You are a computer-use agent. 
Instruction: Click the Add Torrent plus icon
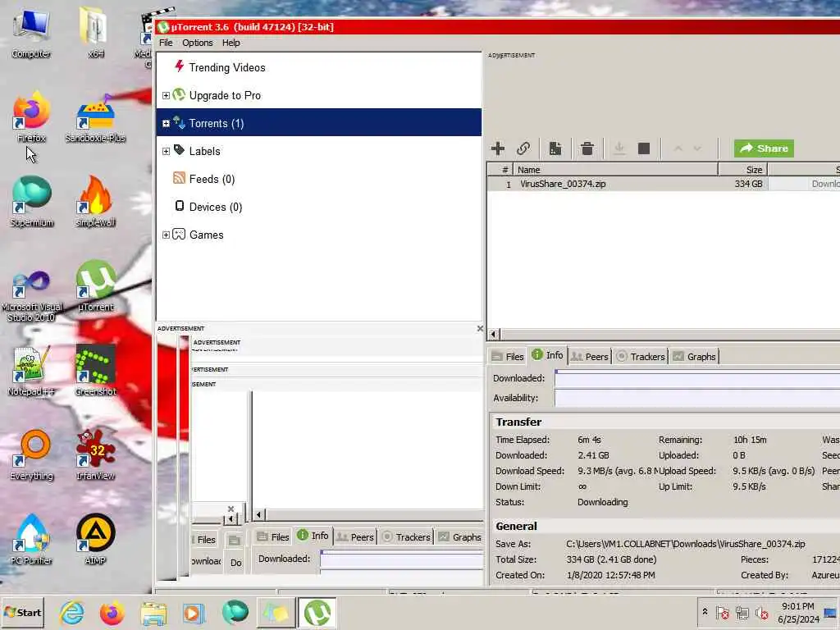(498, 148)
